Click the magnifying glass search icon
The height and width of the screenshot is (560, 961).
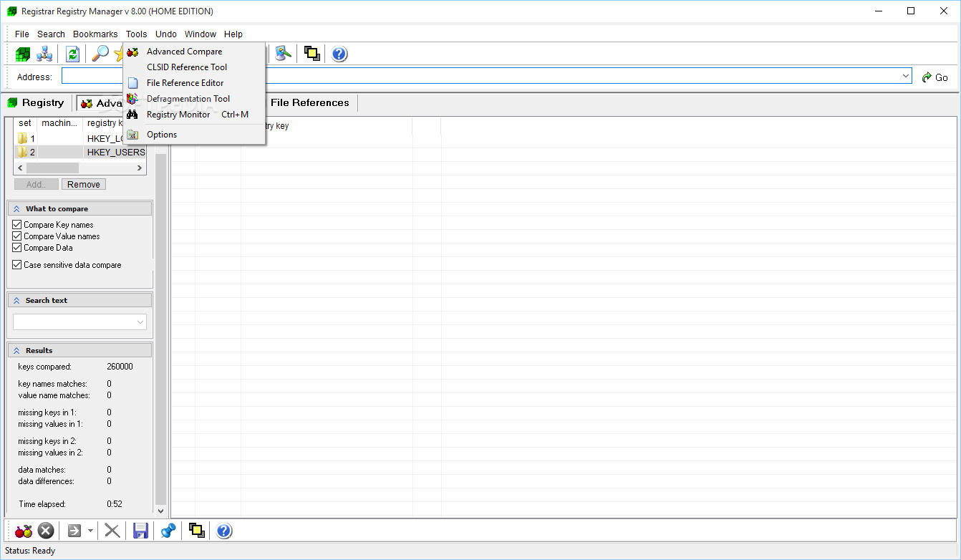pos(100,54)
